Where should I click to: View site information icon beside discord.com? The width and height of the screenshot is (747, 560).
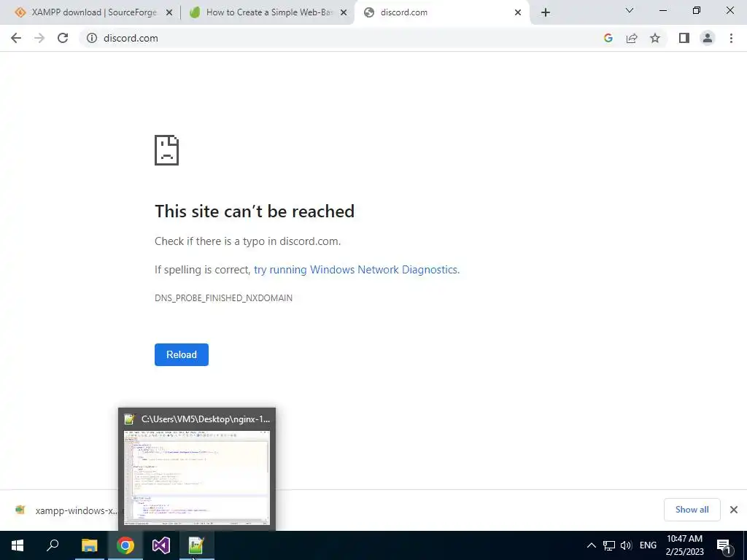click(x=92, y=38)
